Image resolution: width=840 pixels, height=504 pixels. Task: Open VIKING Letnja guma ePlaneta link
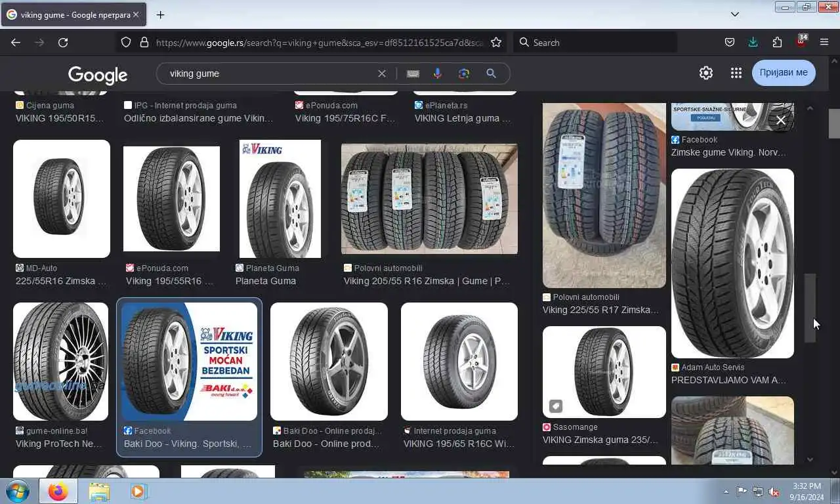(462, 118)
